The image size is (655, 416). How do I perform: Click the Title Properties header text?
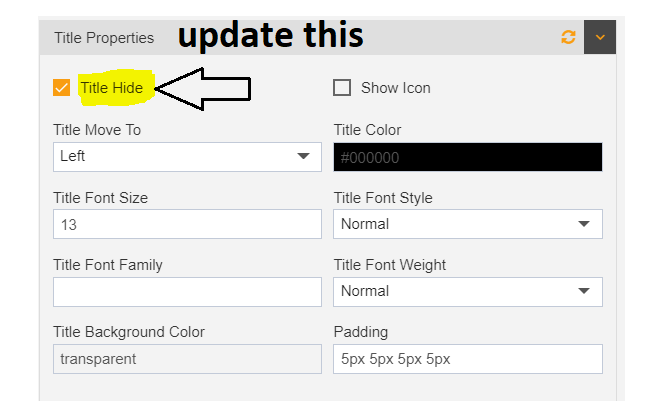[x=104, y=38]
